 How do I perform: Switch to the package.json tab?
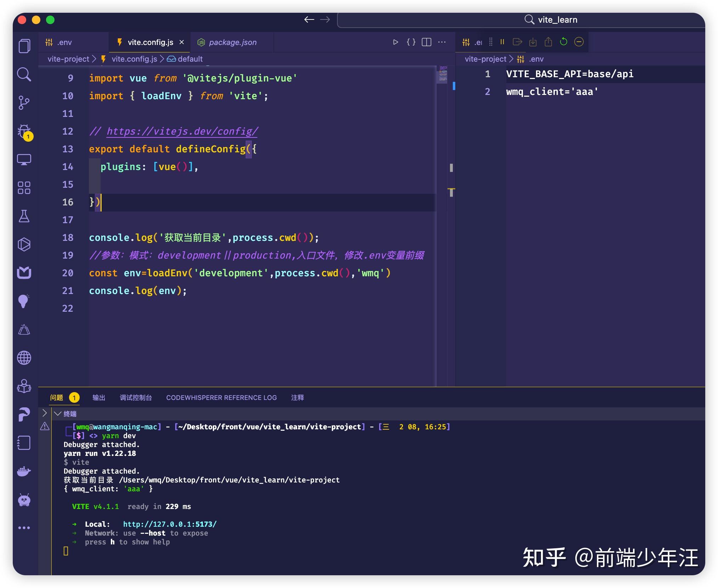[x=232, y=43]
